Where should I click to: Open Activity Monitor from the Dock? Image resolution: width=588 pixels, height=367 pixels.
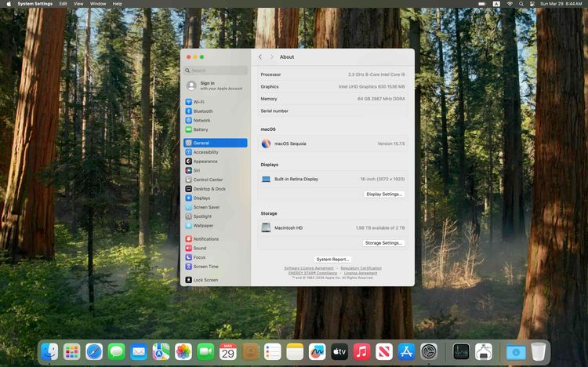pos(461,352)
